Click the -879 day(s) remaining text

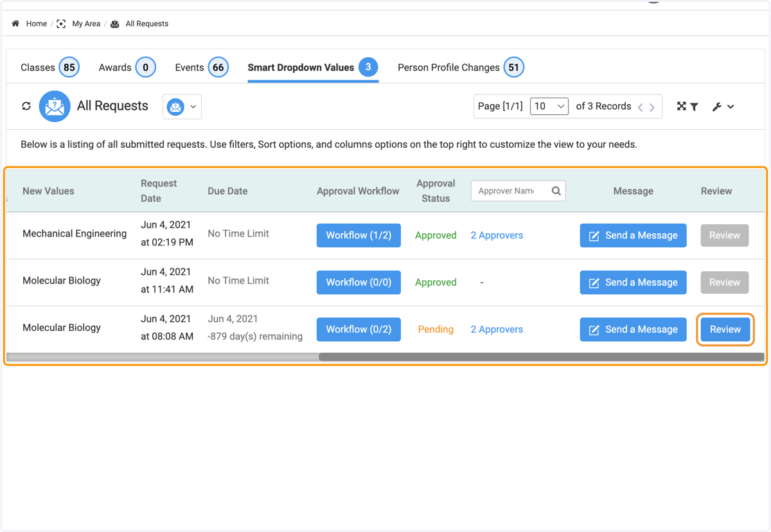click(x=255, y=336)
